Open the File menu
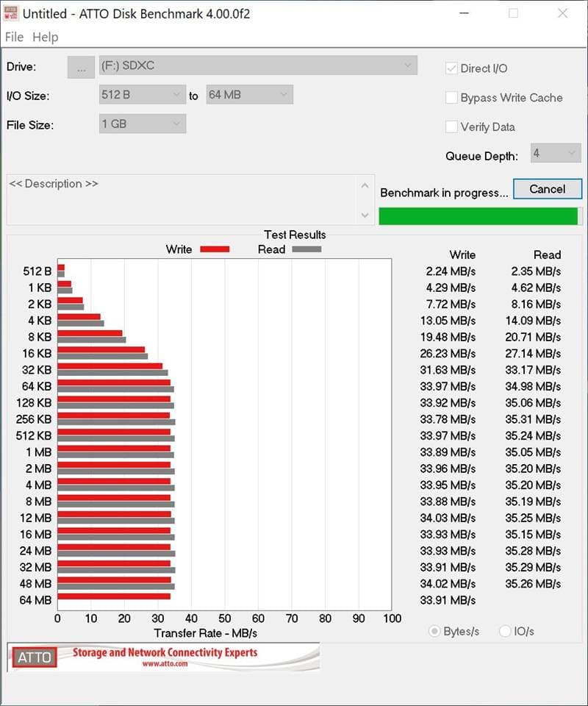 14,37
